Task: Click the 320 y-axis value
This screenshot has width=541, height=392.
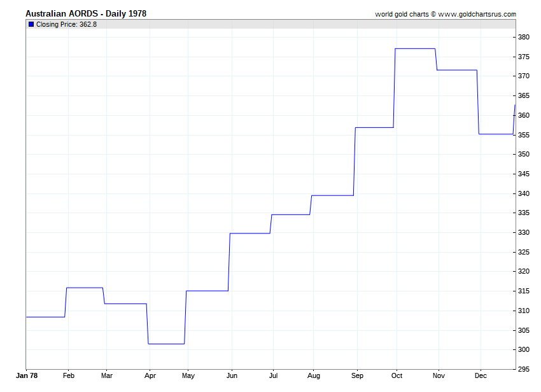Action: tap(524, 271)
